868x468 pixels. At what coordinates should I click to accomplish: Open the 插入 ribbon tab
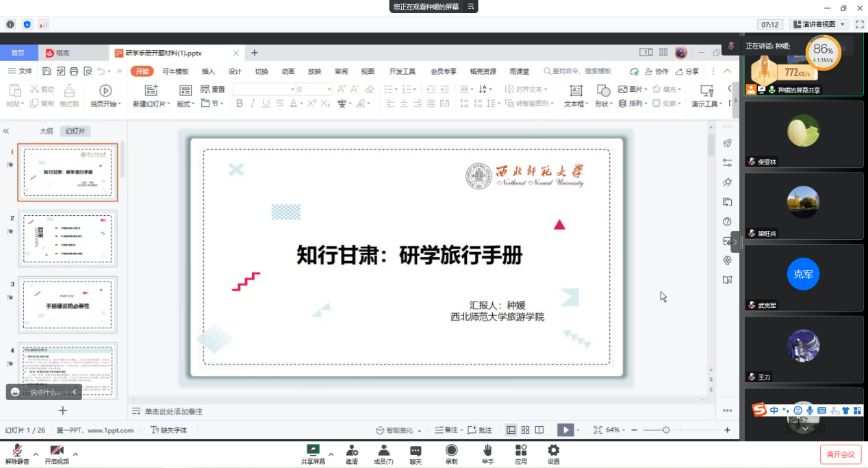click(208, 71)
